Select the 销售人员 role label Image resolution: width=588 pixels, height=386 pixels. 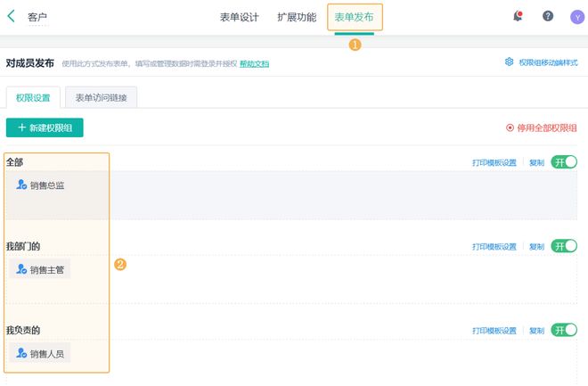(x=47, y=354)
